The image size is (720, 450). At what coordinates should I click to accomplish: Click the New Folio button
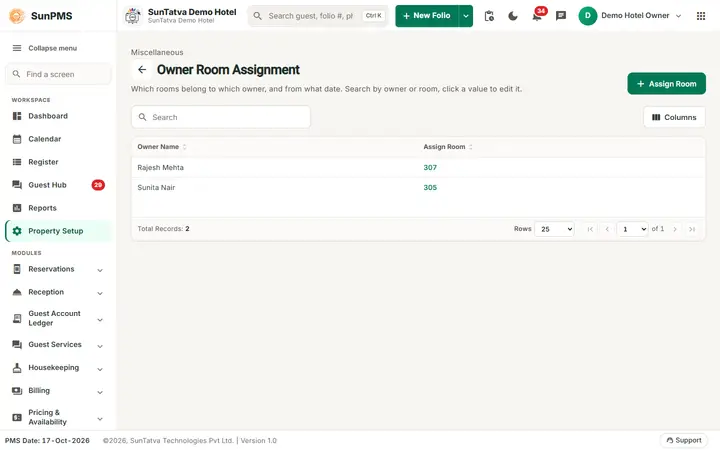(x=427, y=16)
